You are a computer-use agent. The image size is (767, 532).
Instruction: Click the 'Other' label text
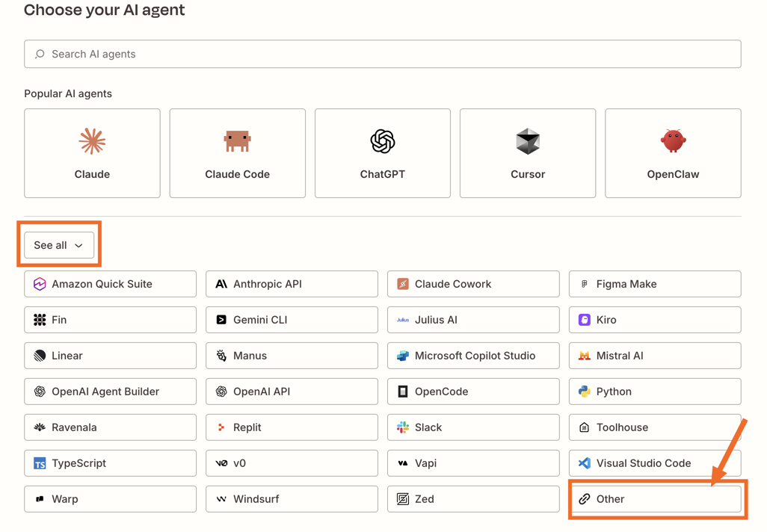(x=611, y=499)
